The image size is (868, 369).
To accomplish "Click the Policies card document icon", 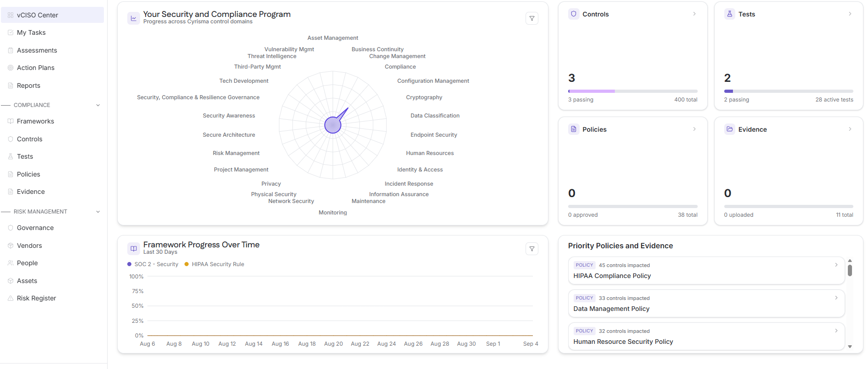I will (574, 129).
